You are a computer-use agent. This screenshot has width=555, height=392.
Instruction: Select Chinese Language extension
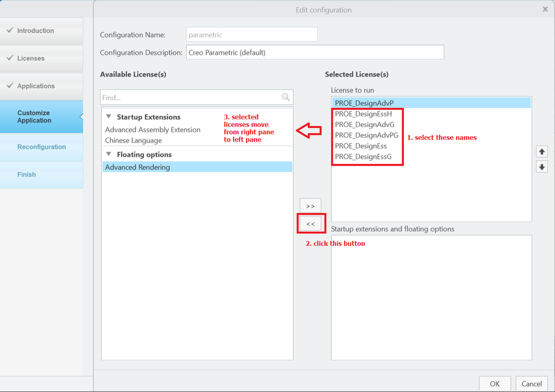pos(197,140)
